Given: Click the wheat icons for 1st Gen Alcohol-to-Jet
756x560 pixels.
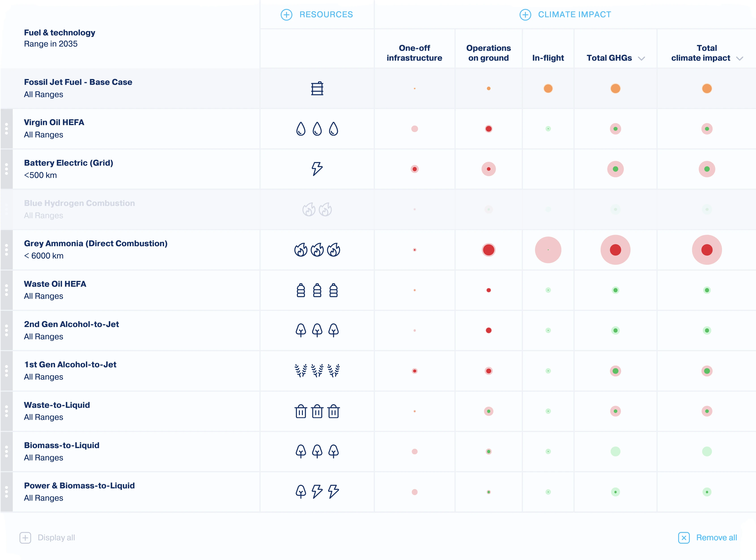Looking at the screenshot, I should click(x=317, y=370).
